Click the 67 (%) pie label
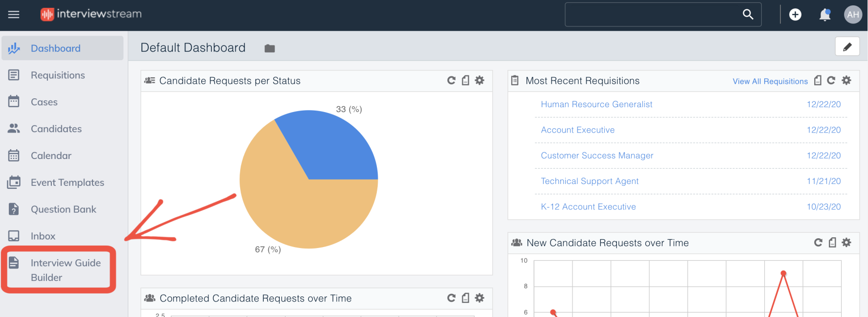This screenshot has height=317, width=868. (x=268, y=249)
